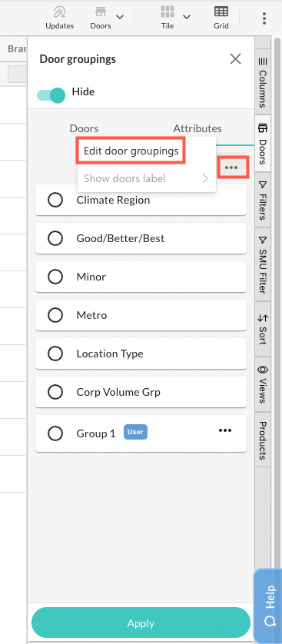
Task: Switch to Grid view icon
Action: click(221, 12)
